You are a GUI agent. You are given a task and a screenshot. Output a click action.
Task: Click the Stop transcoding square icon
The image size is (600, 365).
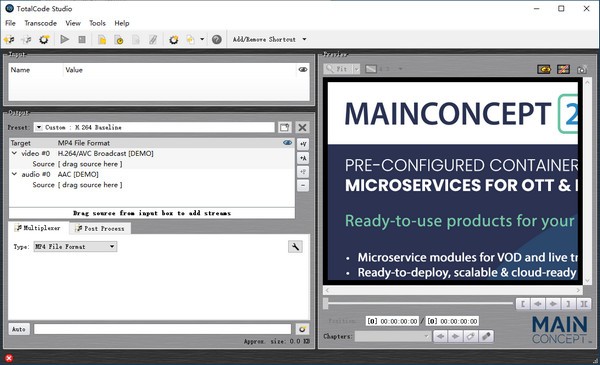82,39
